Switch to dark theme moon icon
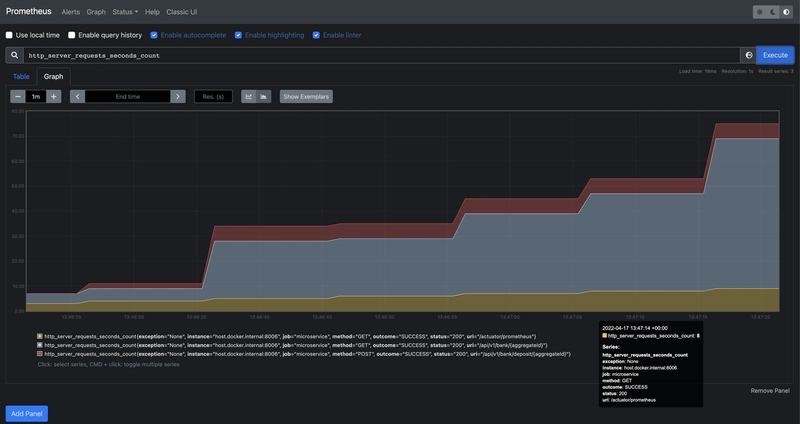Viewport: 800px width, 424px height. click(x=773, y=12)
